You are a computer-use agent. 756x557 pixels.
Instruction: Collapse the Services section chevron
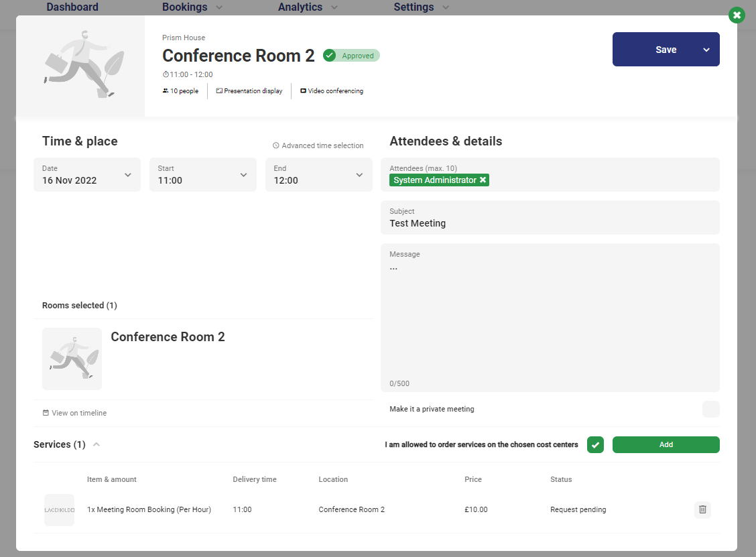click(x=97, y=444)
